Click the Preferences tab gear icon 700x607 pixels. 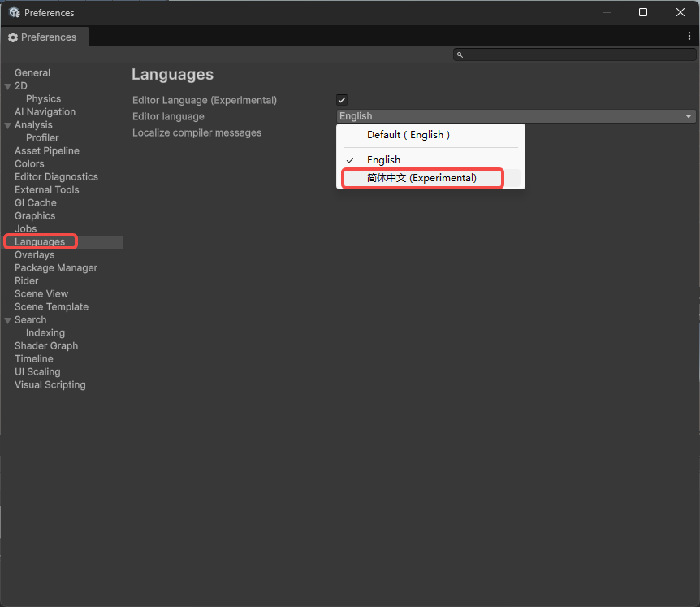(x=13, y=37)
